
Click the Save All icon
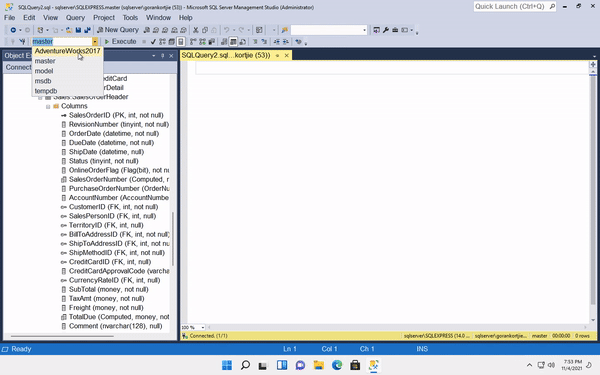tap(88, 30)
